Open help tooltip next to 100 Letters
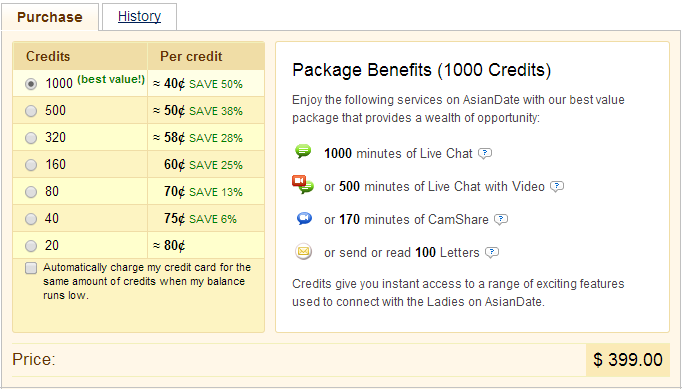The height and width of the screenshot is (390, 683). [x=492, y=253]
